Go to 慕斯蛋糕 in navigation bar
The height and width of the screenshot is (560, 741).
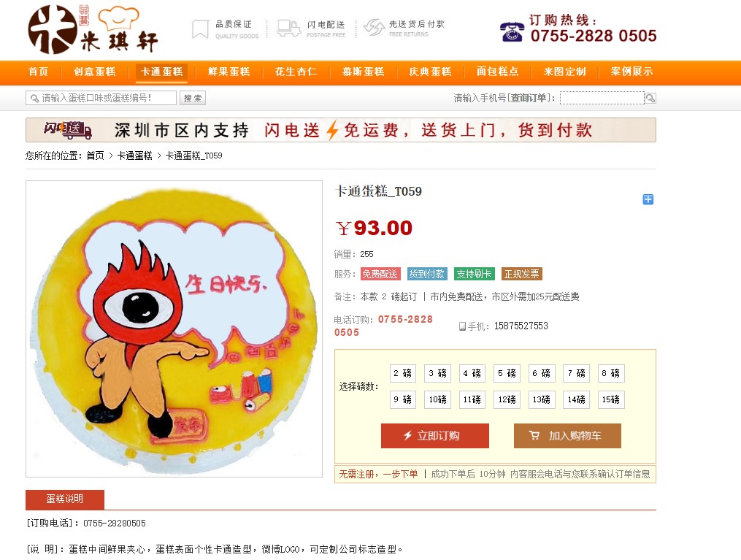tap(363, 72)
